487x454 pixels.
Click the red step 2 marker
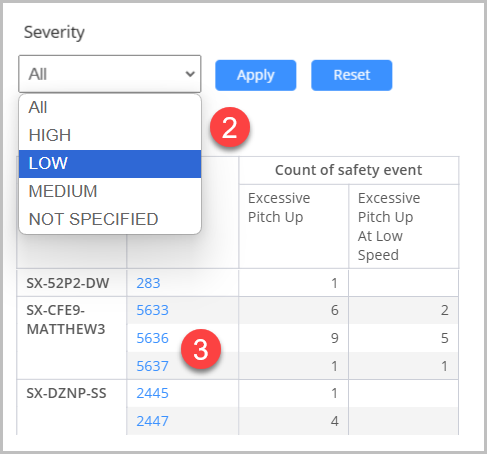click(x=230, y=127)
